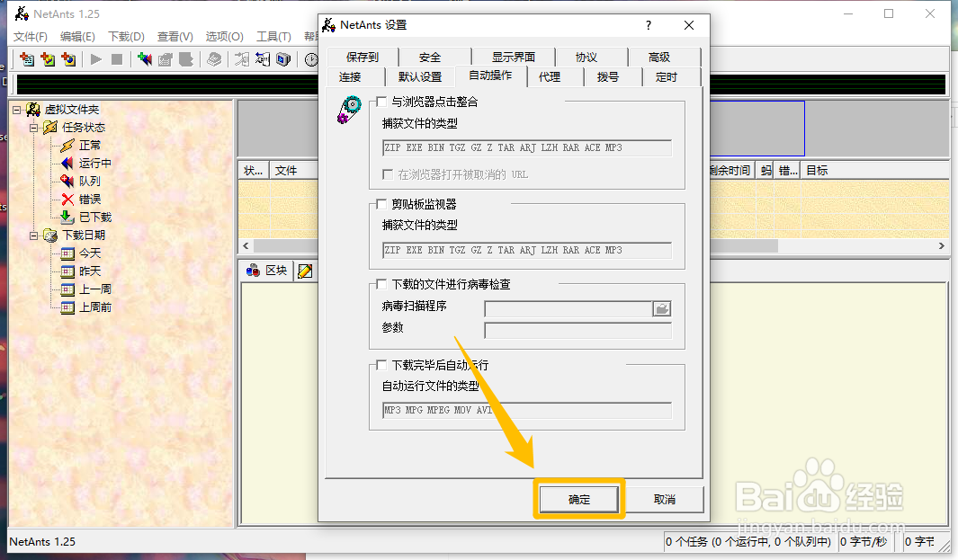This screenshot has width=958, height=560.
Task: Click the pencil log tab icon
Action: point(305,271)
